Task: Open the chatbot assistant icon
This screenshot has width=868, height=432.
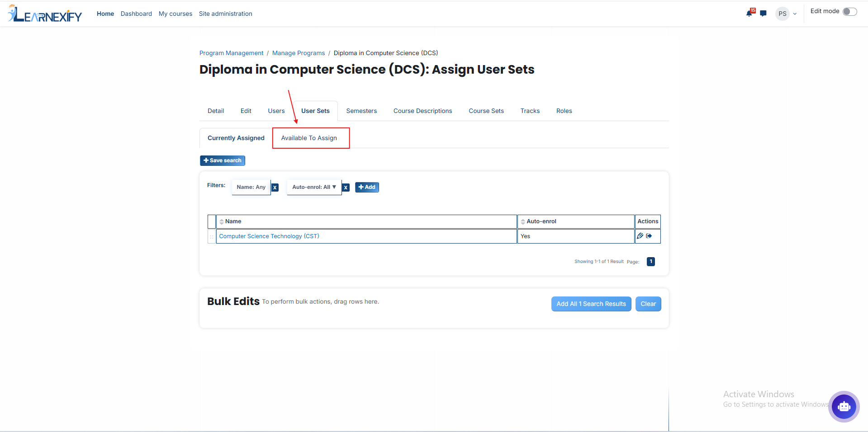Action: [x=844, y=406]
